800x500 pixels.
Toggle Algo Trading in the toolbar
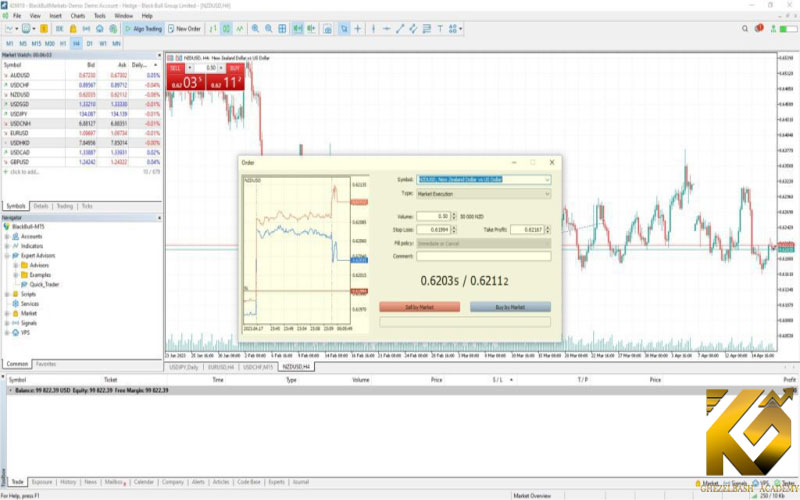(145, 29)
